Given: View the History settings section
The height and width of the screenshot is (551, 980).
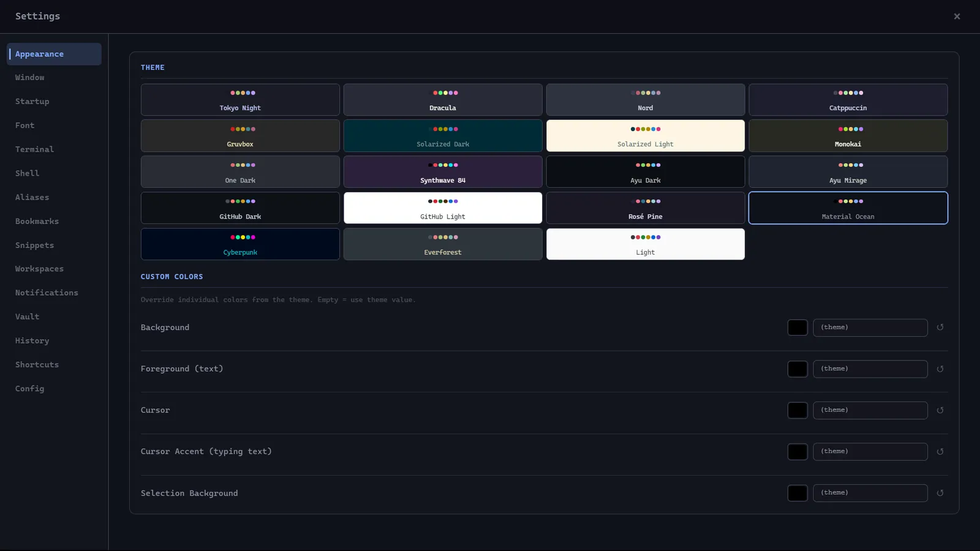Looking at the screenshot, I should point(54,340).
